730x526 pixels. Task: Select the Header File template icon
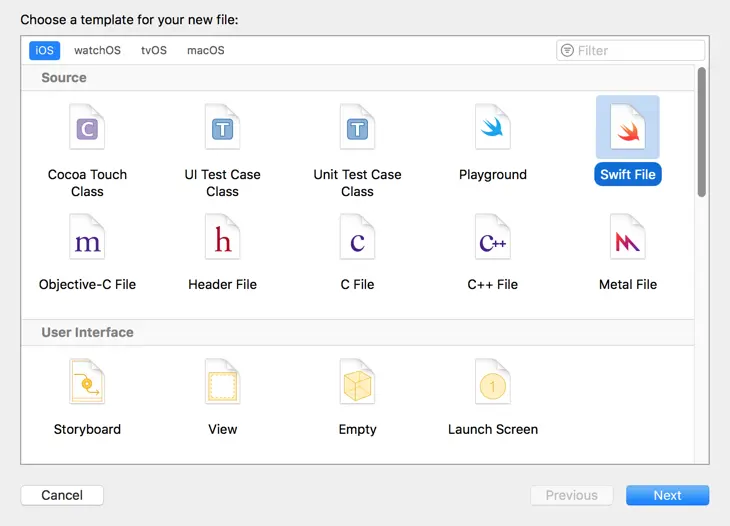point(222,240)
